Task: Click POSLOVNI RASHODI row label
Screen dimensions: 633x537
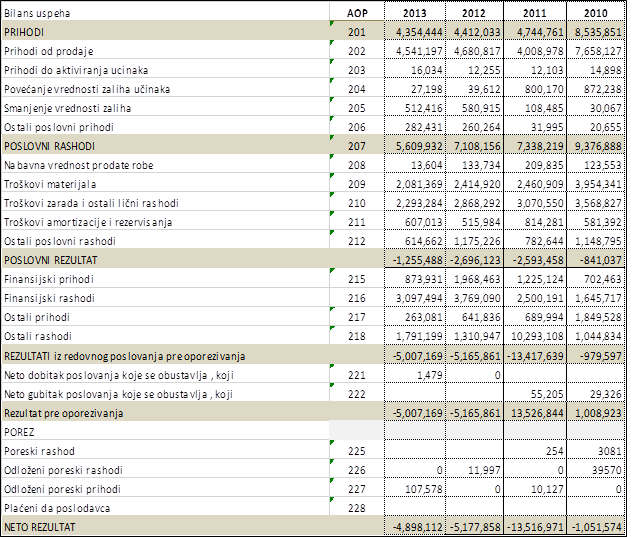Action: (49, 146)
